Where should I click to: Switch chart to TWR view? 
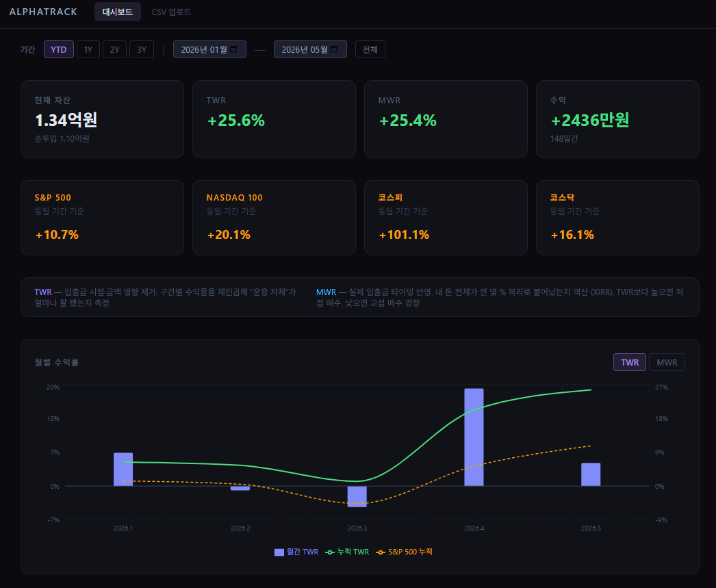(x=630, y=362)
